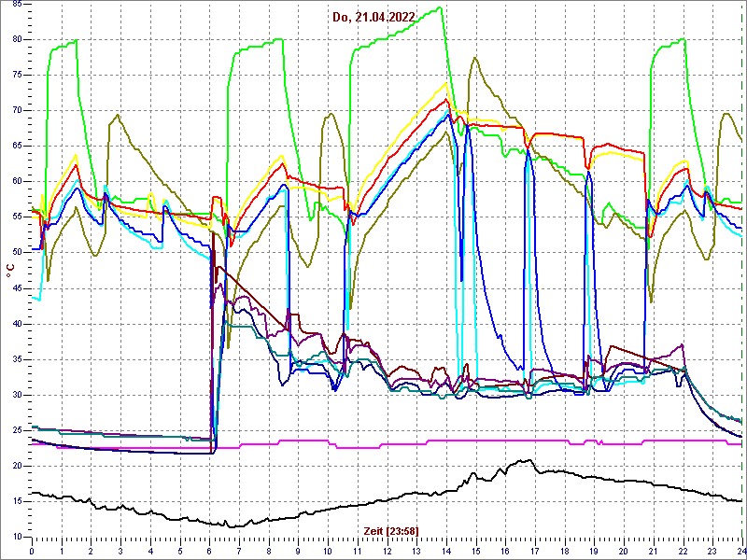Choose hour label 16 on time axis
Screen dimensions: 747x560
(505, 551)
